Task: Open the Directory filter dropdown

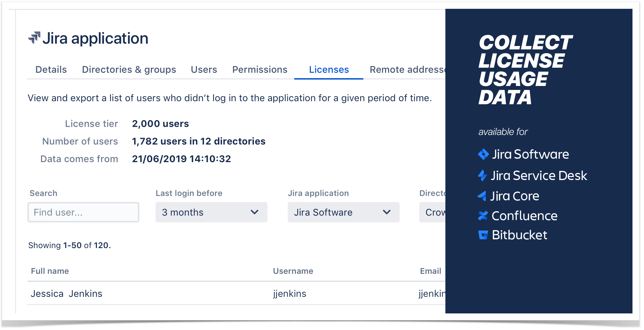Action: coord(432,212)
